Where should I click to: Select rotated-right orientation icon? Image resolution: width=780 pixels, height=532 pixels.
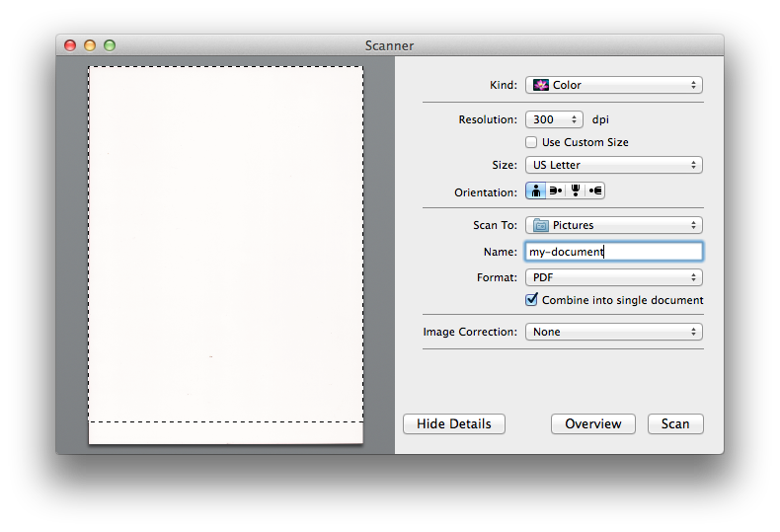click(595, 190)
